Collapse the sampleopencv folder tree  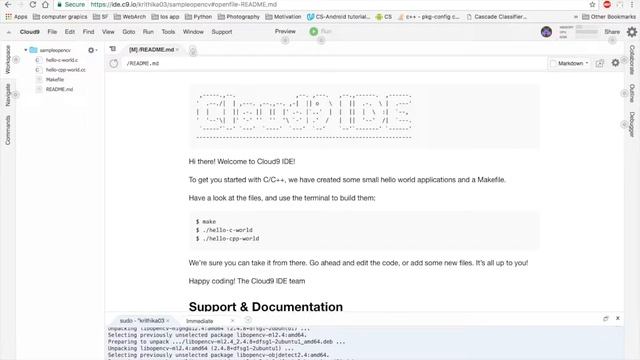(x=25, y=50)
